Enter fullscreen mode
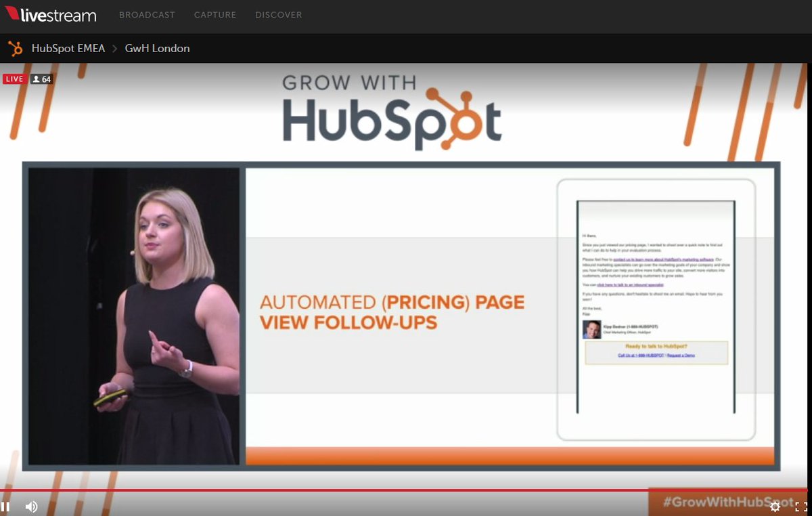This screenshot has height=516, width=812. (801, 507)
